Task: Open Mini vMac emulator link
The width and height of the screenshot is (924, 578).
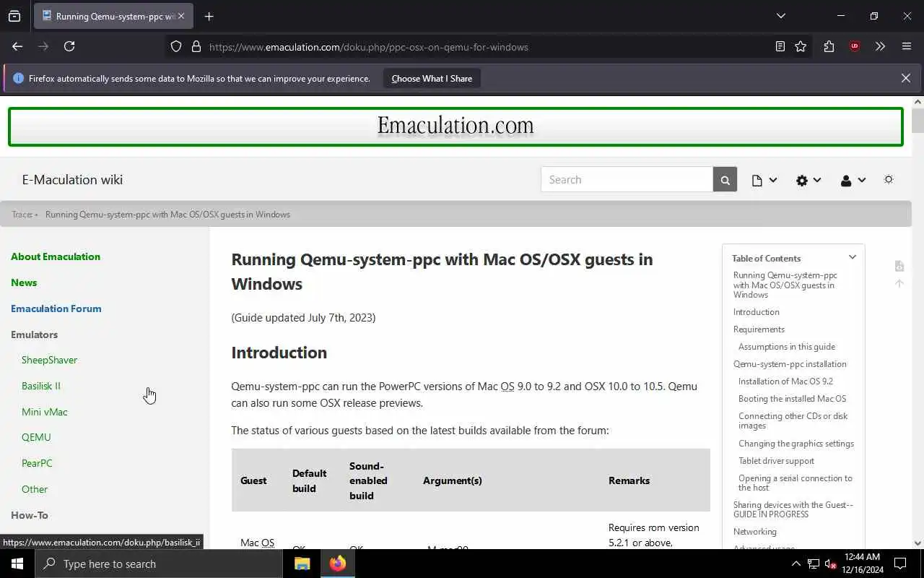Action: pyautogui.click(x=45, y=412)
